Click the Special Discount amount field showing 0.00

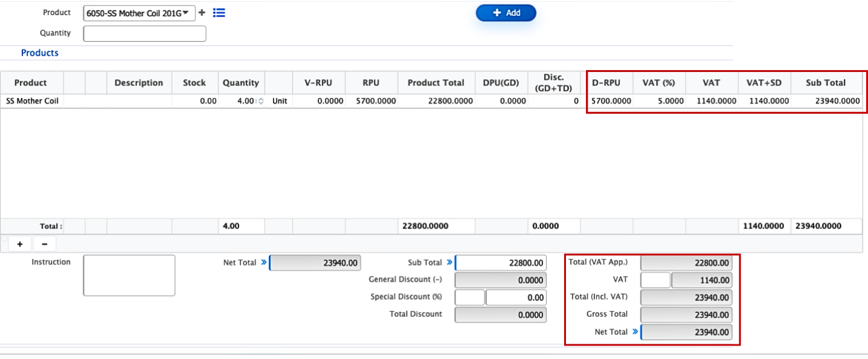point(516,297)
